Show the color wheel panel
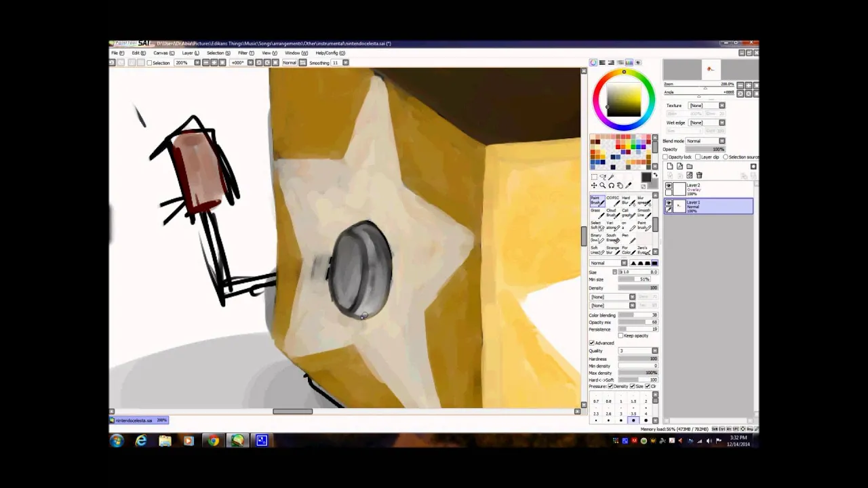The height and width of the screenshot is (488, 868). pos(593,62)
